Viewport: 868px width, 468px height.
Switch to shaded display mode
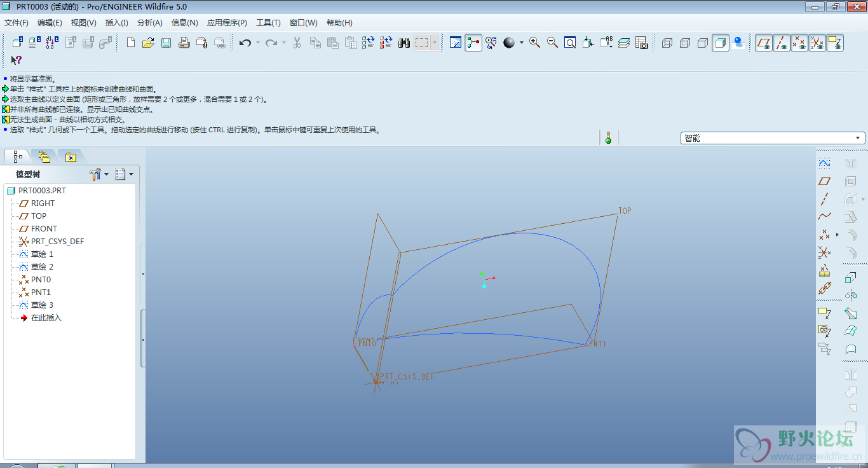tap(721, 43)
